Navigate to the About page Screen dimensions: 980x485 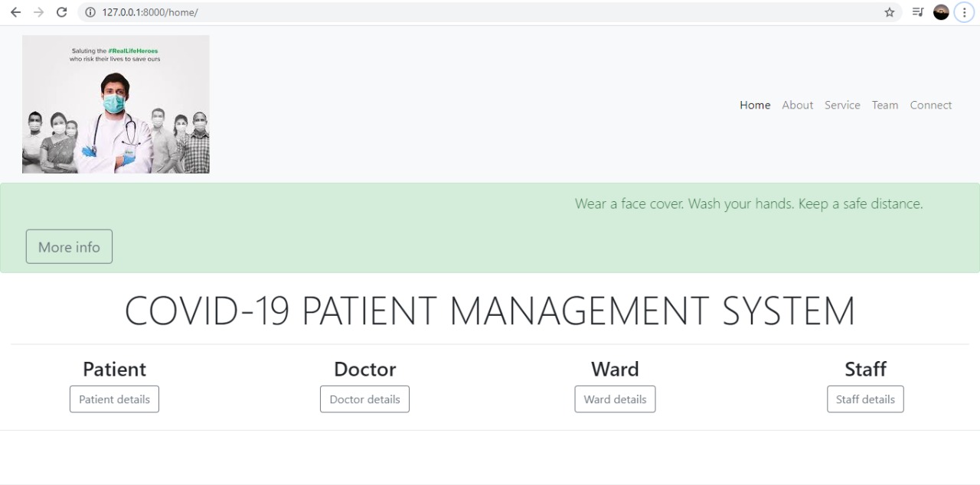(x=798, y=105)
